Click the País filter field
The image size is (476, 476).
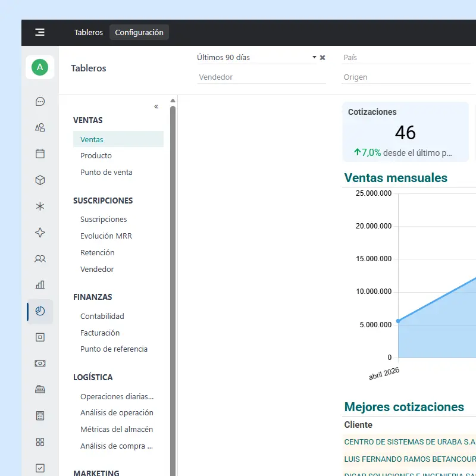tap(406, 57)
